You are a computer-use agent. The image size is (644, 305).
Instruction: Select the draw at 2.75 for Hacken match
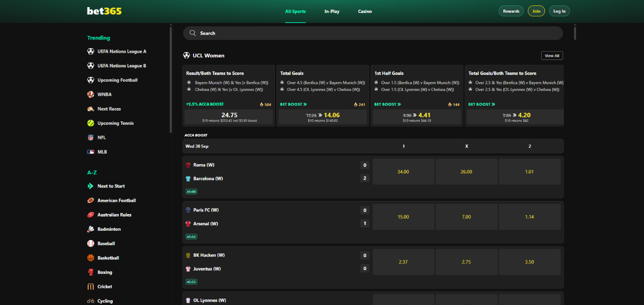tap(467, 262)
